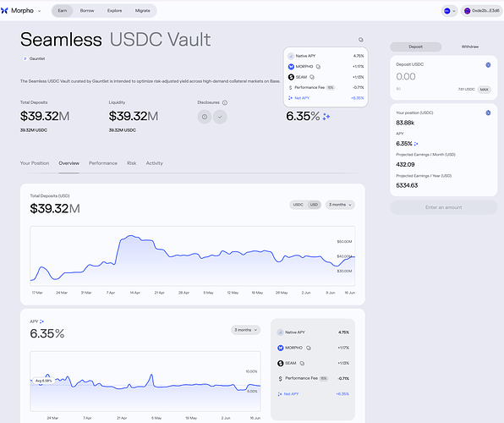The width and height of the screenshot is (504, 423).
Task: Open the Morpho app switcher chevron
Action: pyautogui.click(x=39, y=11)
